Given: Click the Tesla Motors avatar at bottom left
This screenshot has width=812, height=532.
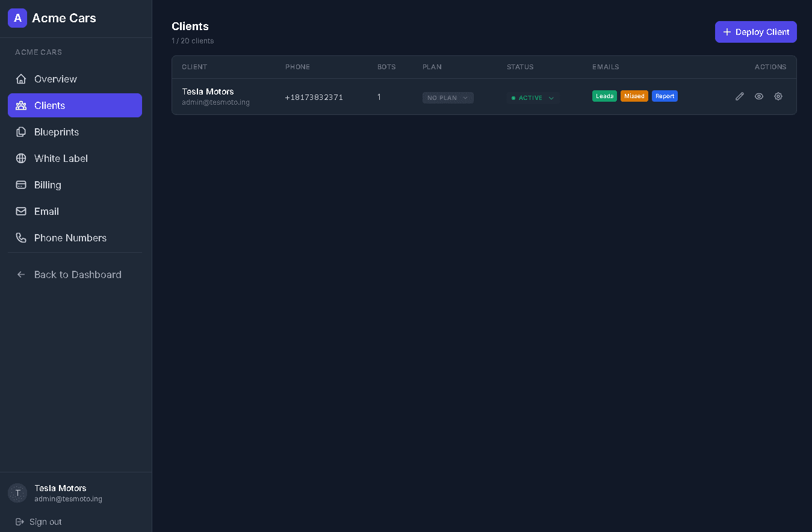Looking at the screenshot, I should tap(17, 493).
